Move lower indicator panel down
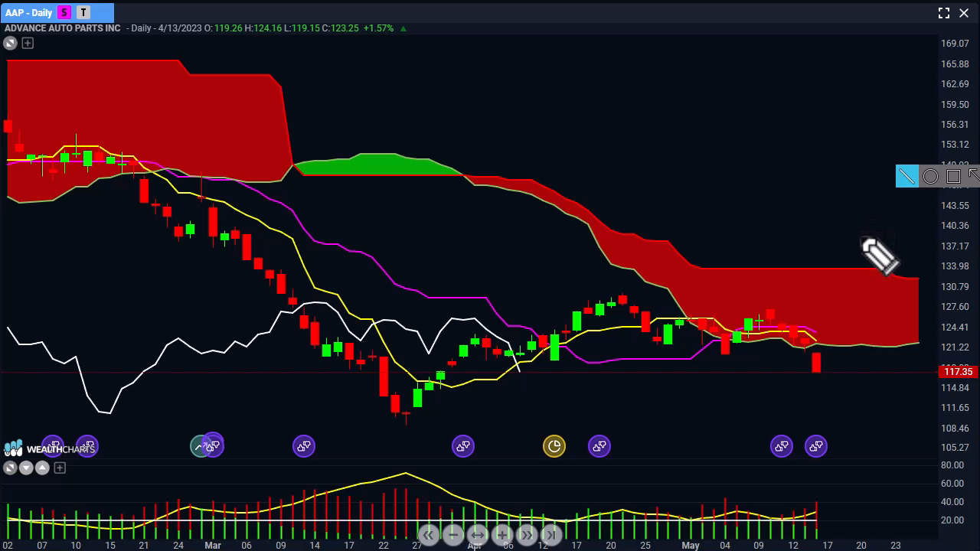 click(x=26, y=468)
